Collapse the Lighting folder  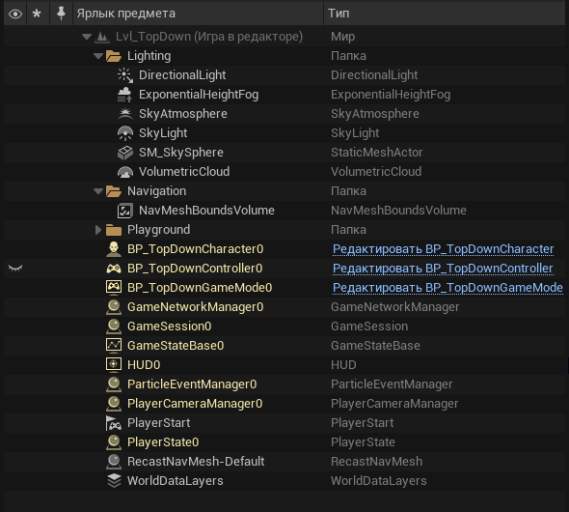pos(98,56)
